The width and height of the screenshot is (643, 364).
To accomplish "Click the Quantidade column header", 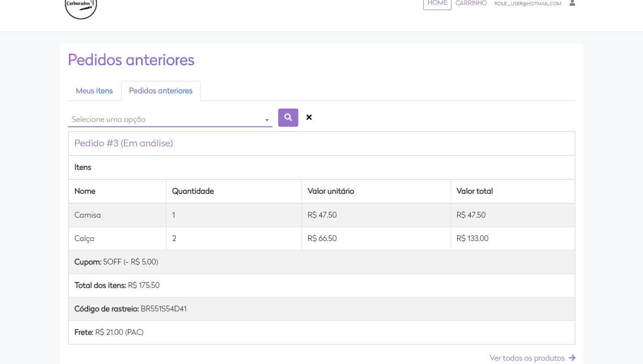I will (193, 191).
